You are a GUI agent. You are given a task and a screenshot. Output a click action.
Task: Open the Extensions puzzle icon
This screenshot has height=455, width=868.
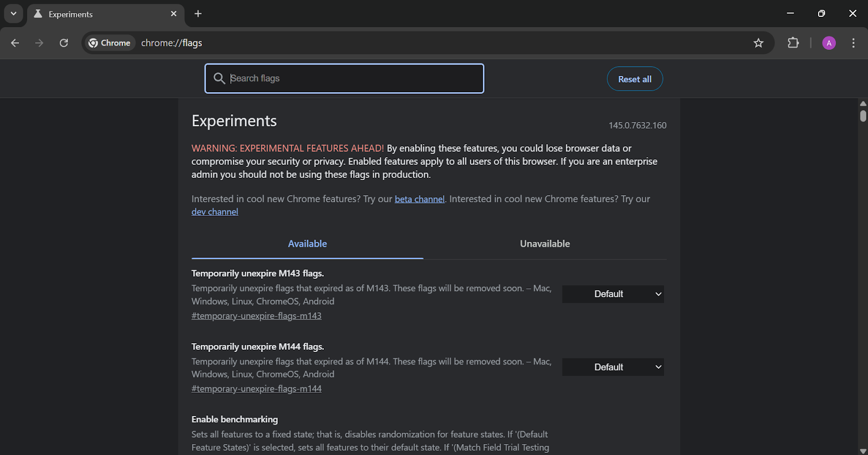pyautogui.click(x=793, y=43)
